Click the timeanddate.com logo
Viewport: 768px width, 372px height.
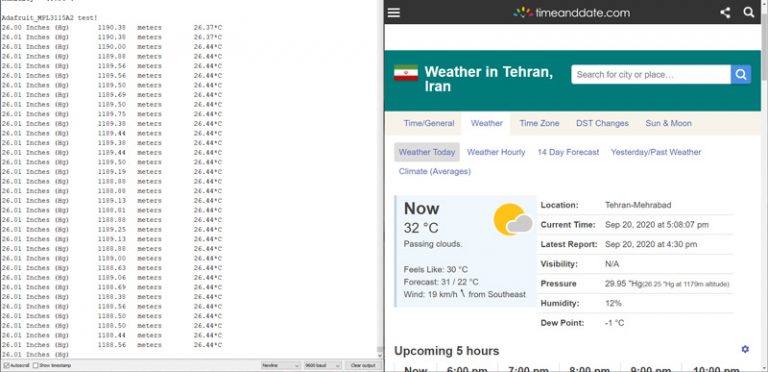pos(572,13)
